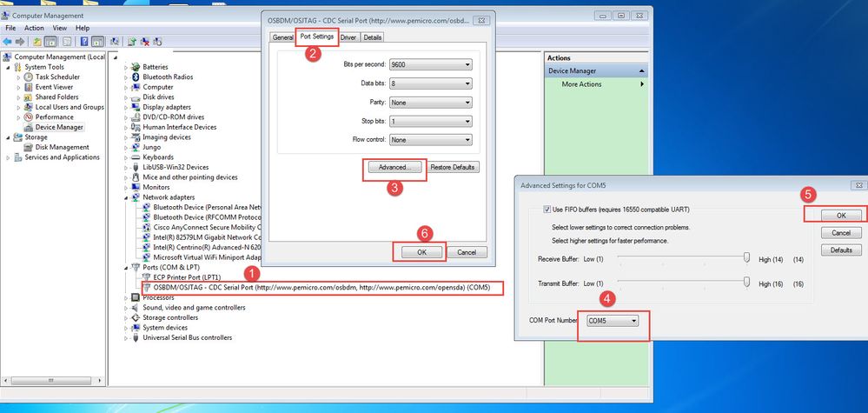
Task: Open the View menu
Action: [60, 28]
